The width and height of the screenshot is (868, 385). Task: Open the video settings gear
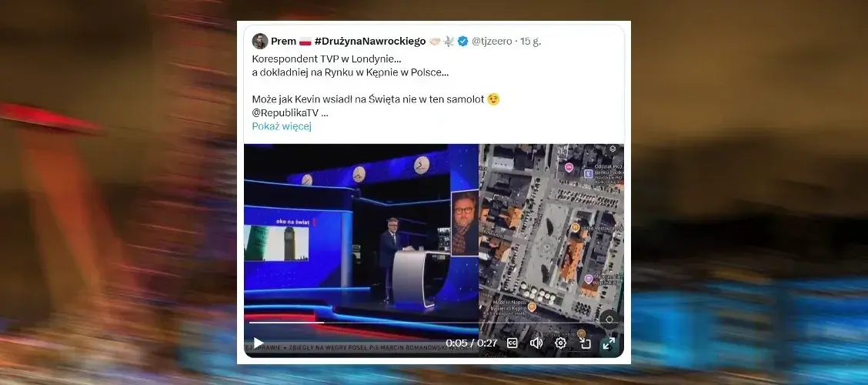pyautogui.click(x=560, y=343)
